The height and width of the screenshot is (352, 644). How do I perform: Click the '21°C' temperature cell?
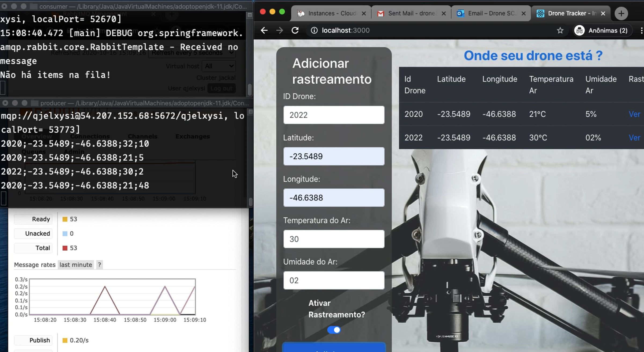537,114
